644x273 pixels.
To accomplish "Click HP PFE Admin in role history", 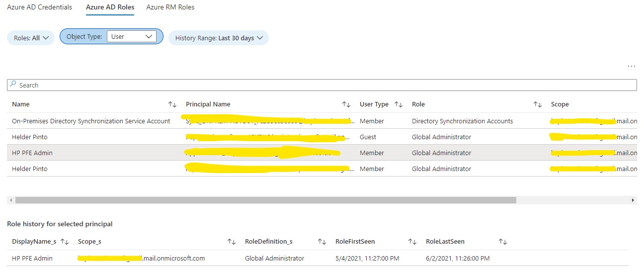I will pos(32,258).
